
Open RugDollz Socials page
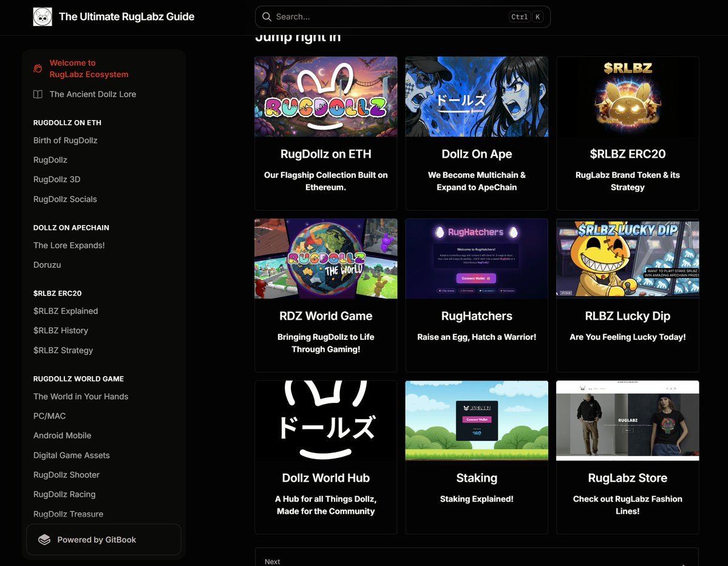pyautogui.click(x=65, y=199)
